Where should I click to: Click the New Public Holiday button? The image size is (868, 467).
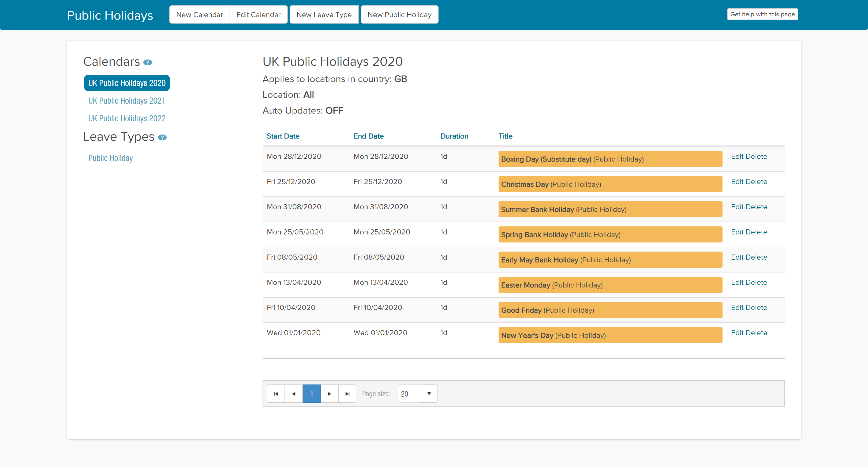click(x=399, y=14)
